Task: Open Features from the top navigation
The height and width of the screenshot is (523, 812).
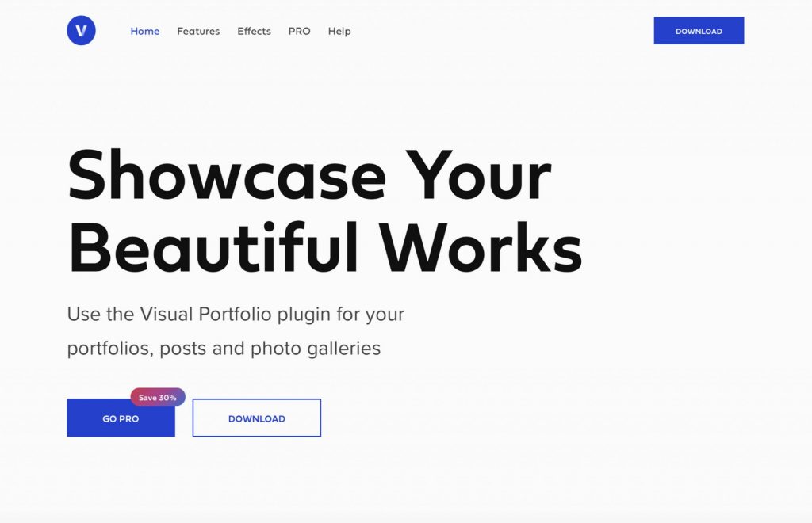Action: tap(198, 31)
